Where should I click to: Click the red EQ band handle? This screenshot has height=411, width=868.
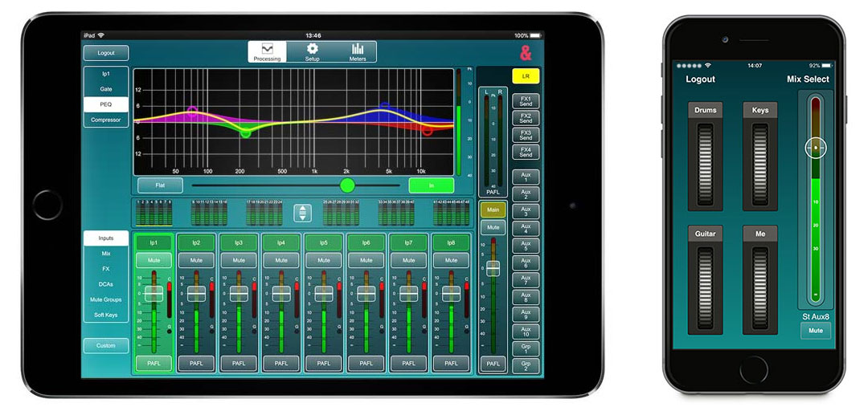(428, 130)
